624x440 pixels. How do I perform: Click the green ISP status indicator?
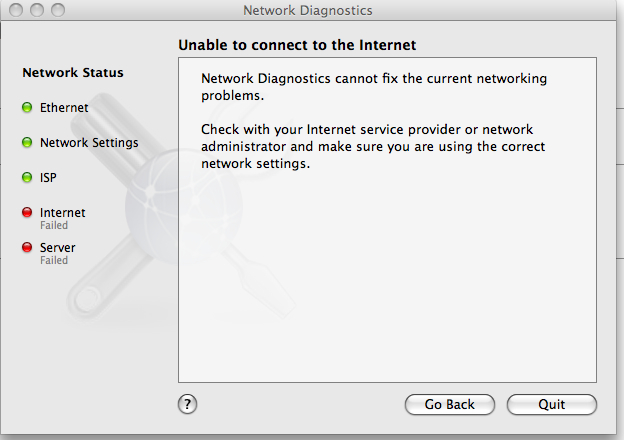[27, 177]
